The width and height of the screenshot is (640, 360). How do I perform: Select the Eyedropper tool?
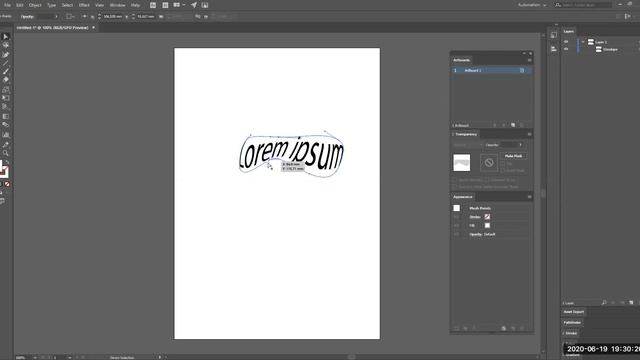tap(5, 144)
